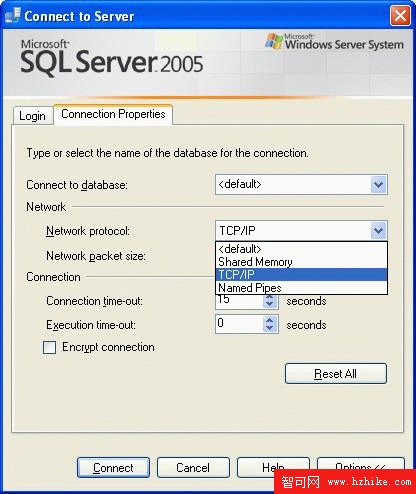Increase the Execution time-out value
The image size is (416, 494).
coord(270,320)
